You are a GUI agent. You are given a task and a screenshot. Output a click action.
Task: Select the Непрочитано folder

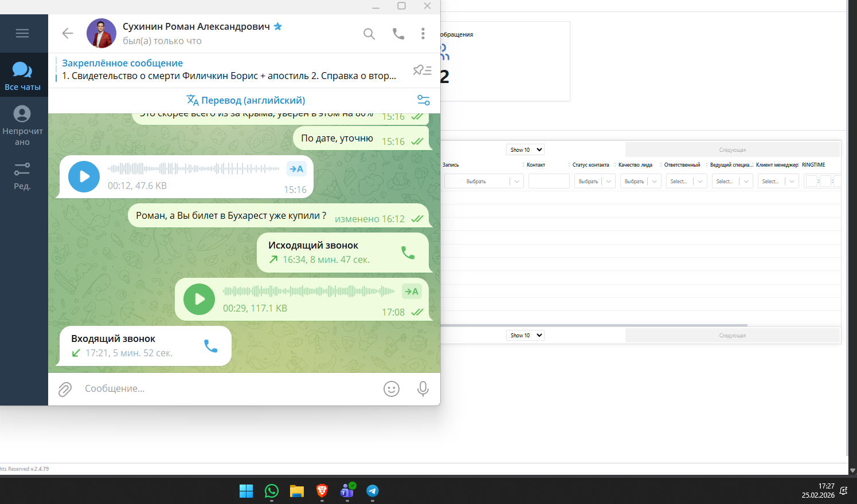[x=22, y=125]
